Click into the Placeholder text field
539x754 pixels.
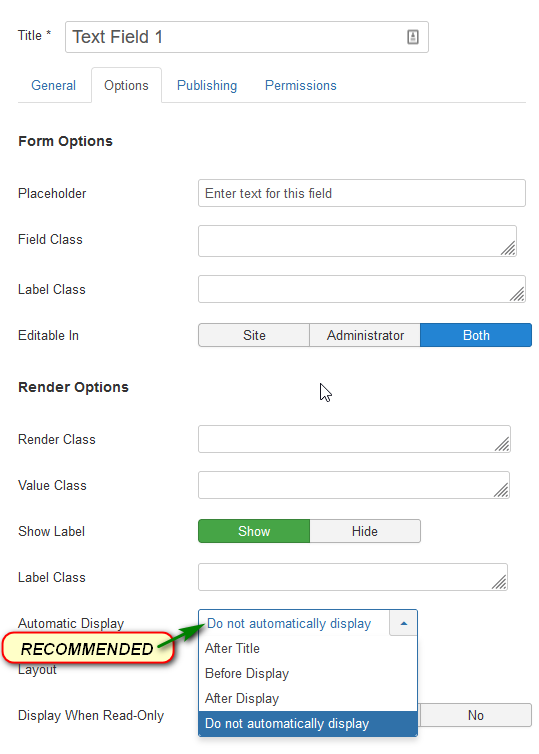pyautogui.click(x=362, y=193)
